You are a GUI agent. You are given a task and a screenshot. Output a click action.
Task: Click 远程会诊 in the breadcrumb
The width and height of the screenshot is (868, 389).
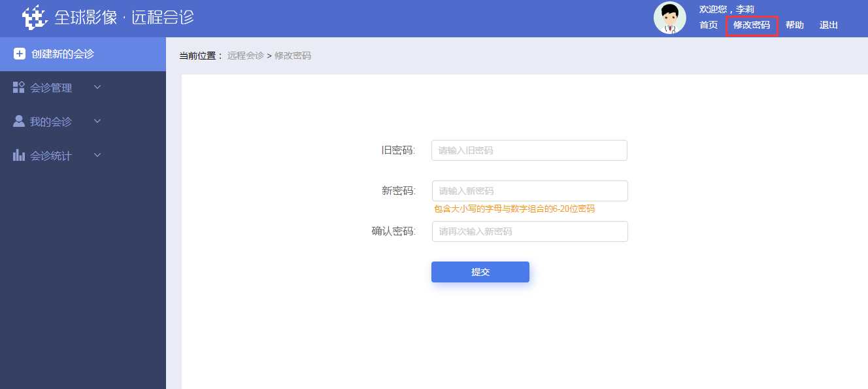pos(245,56)
